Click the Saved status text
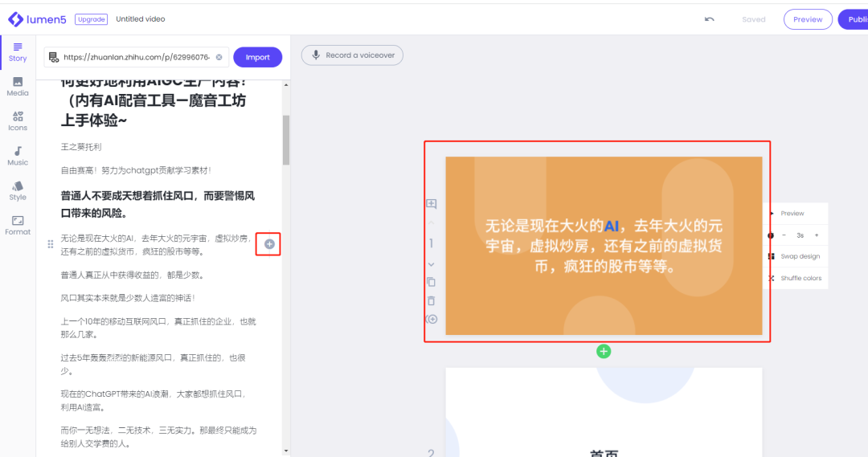Image resolution: width=868 pixels, height=457 pixels. 753,19
